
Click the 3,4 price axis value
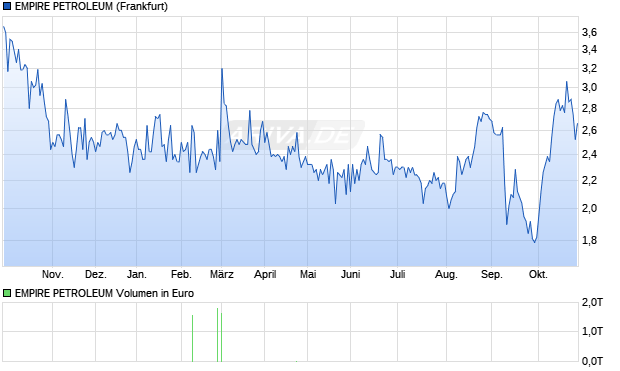pos(589,50)
